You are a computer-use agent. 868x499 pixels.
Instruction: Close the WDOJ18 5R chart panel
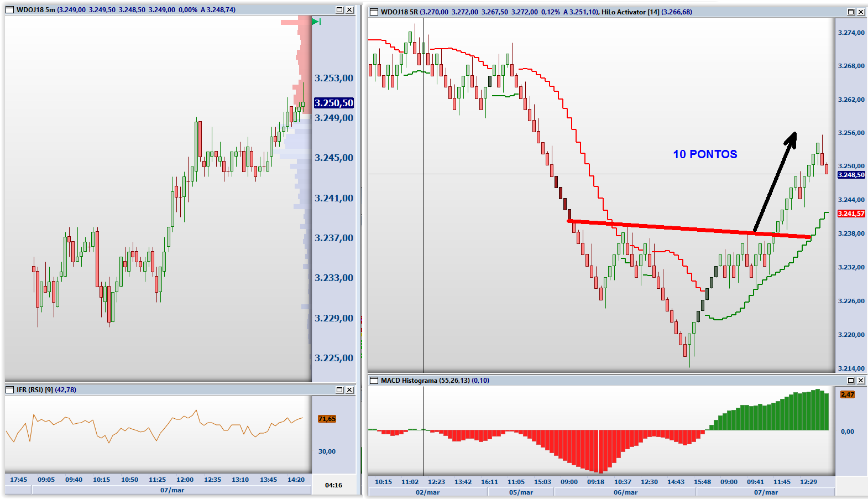pyautogui.click(x=861, y=12)
